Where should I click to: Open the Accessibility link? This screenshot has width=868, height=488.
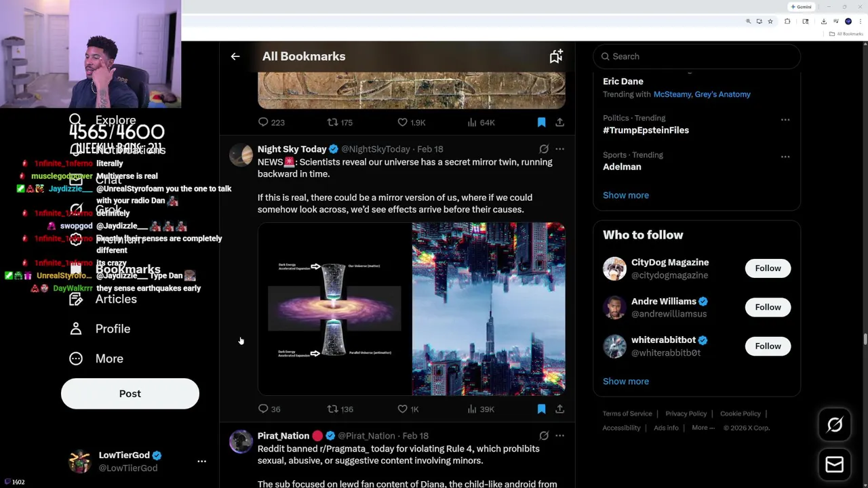pyautogui.click(x=621, y=428)
